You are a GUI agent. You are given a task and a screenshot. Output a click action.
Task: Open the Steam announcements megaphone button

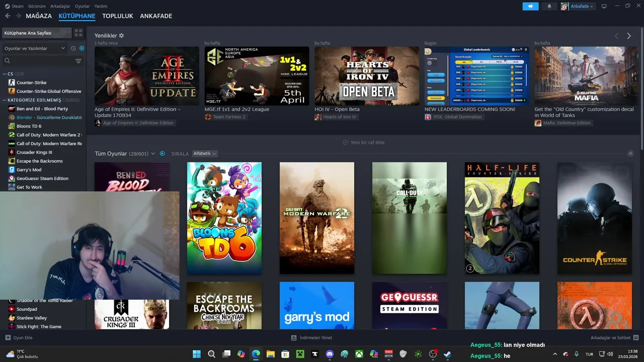click(530, 6)
